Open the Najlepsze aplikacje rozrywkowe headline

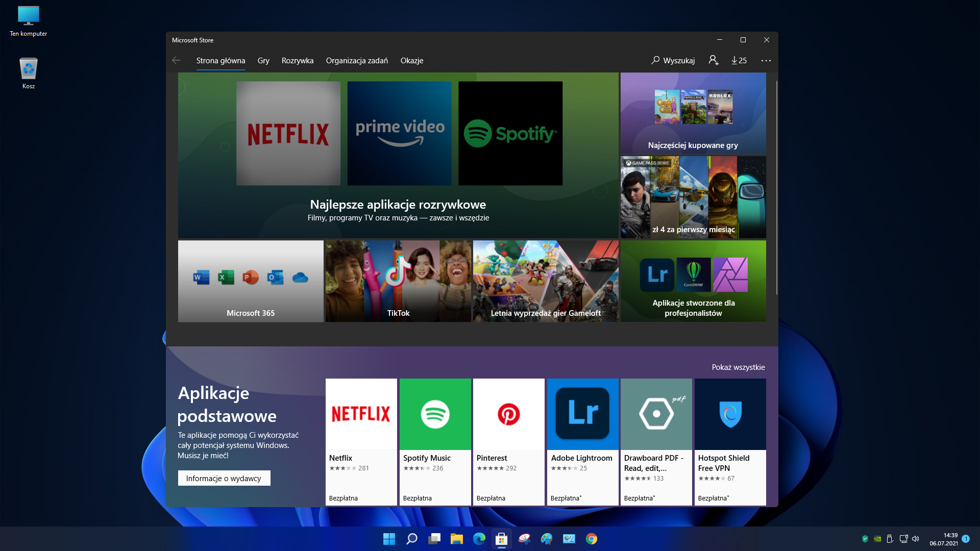398,205
